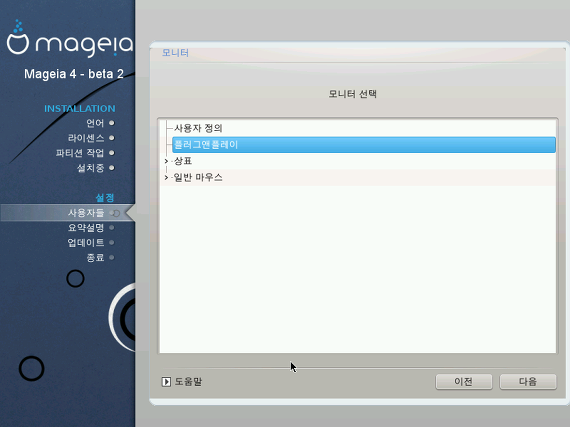Click the current-step indicator beside 사용자들

pos(115,213)
